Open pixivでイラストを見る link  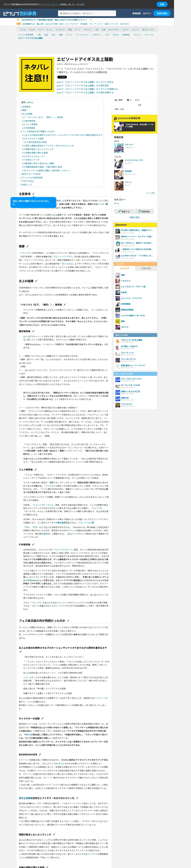point(85,82)
